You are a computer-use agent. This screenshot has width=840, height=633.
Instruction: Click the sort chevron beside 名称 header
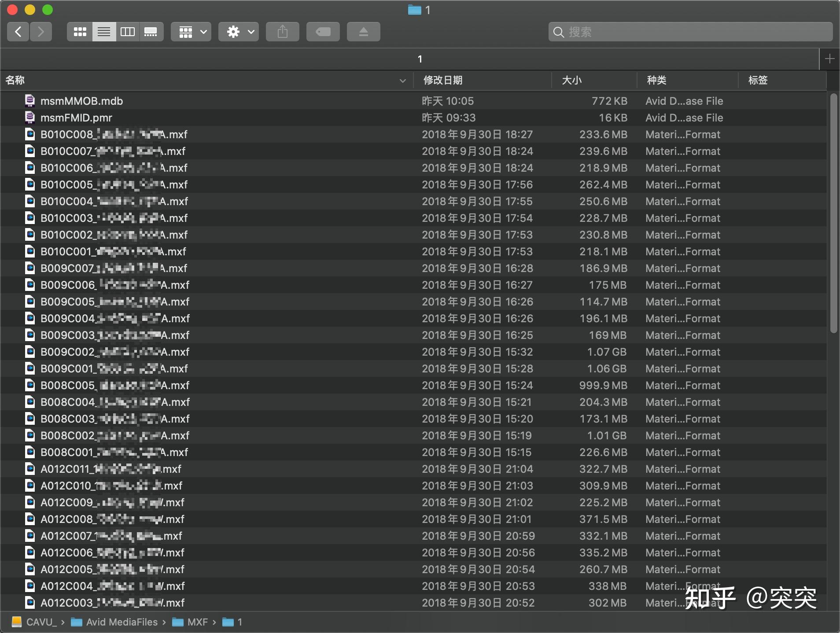tap(402, 81)
